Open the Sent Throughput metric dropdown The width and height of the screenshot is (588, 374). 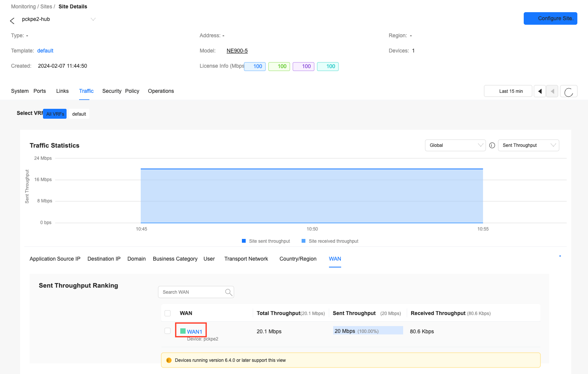(529, 145)
